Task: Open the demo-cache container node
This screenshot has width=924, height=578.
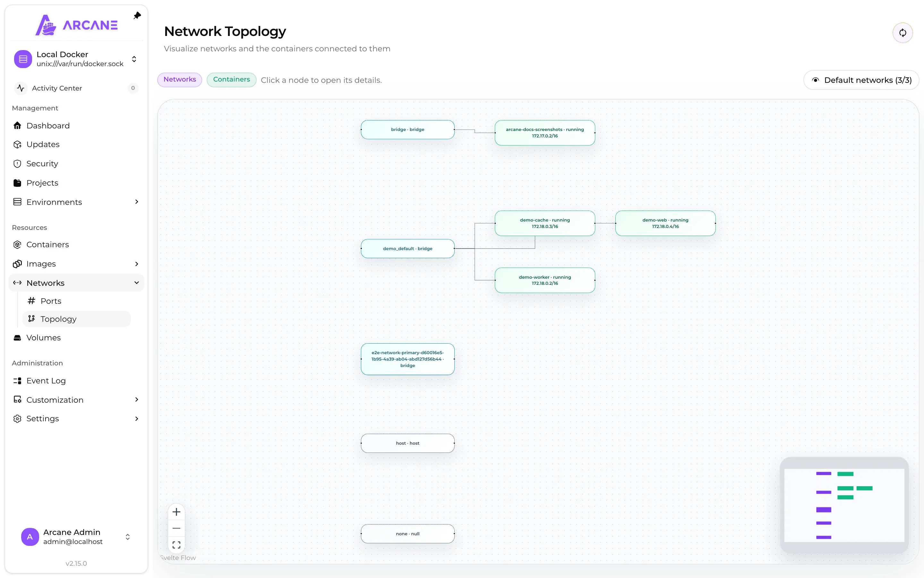Action: [545, 223]
